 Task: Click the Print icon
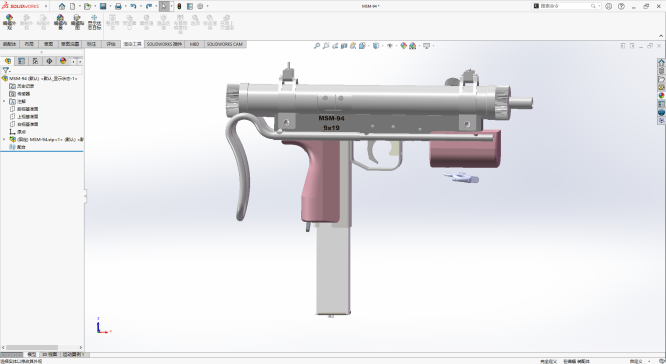point(118,6)
